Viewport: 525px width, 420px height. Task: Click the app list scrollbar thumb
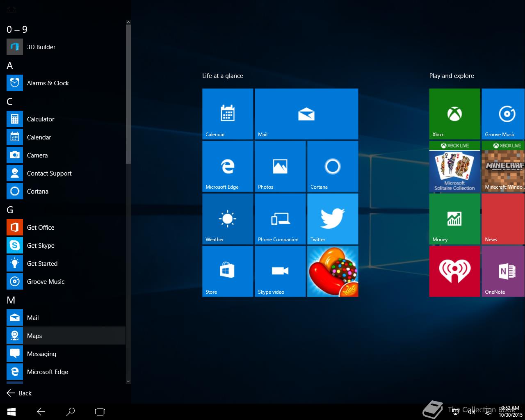pyautogui.click(x=128, y=94)
